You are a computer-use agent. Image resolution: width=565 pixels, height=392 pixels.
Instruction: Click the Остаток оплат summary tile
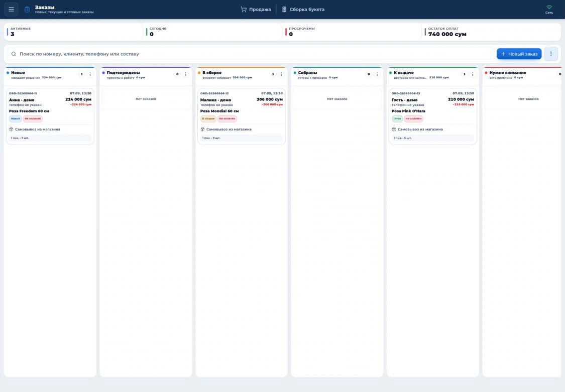492,32
